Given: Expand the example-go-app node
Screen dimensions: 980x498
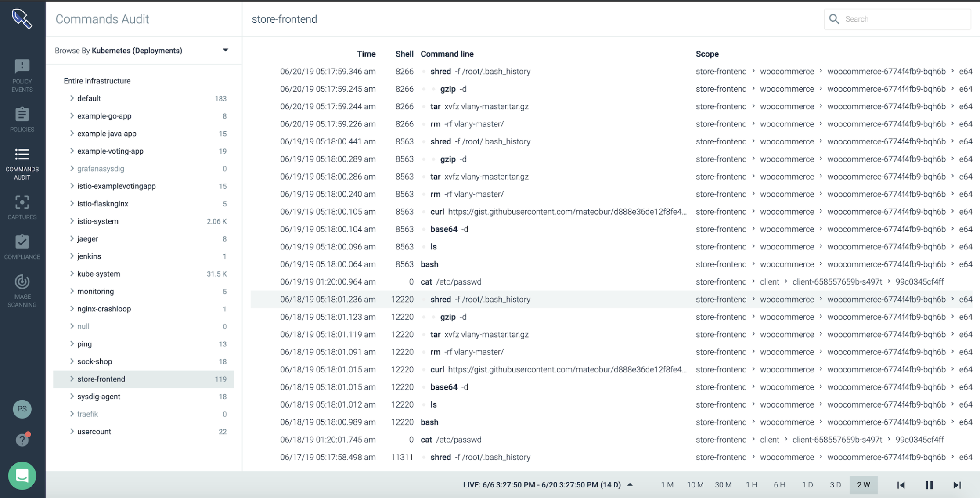Looking at the screenshot, I should coord(72,116).
